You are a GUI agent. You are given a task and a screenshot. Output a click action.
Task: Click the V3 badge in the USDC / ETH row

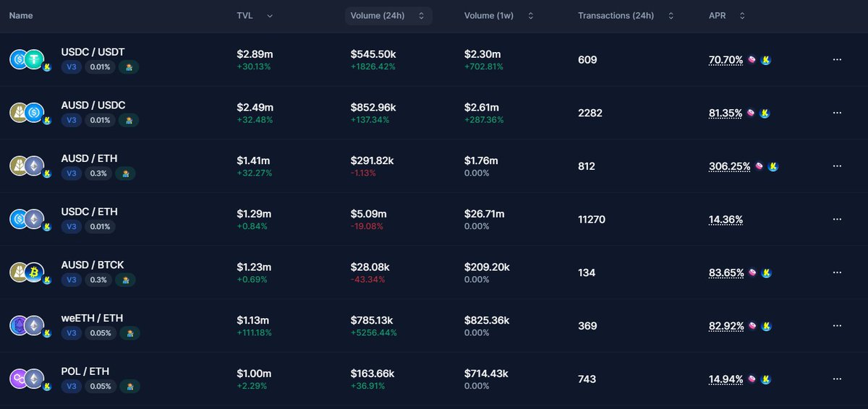coord(71,227)
